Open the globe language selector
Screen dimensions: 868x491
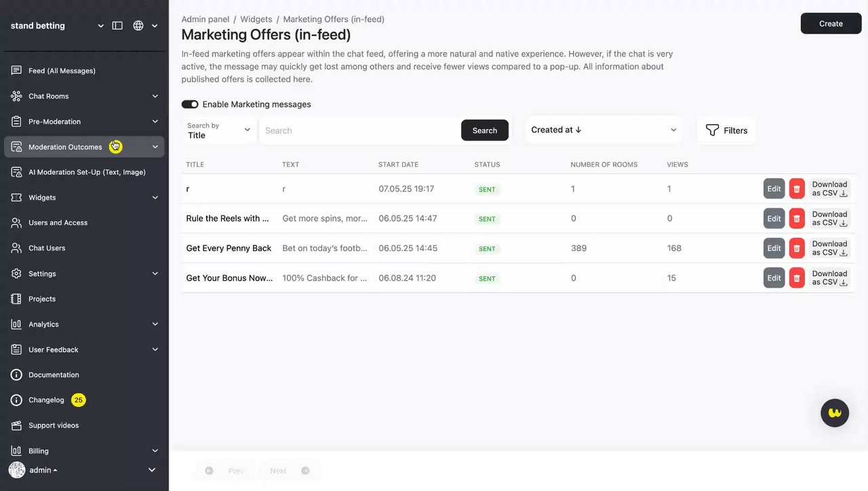pyautogui.click(x=138, y=26)
